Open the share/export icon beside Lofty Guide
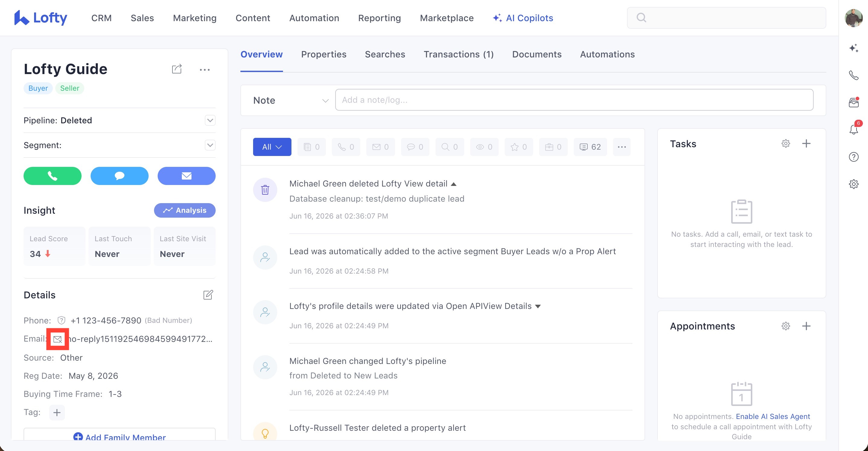Viewport: 868px width, 451px height. click(x=177, y=69)
